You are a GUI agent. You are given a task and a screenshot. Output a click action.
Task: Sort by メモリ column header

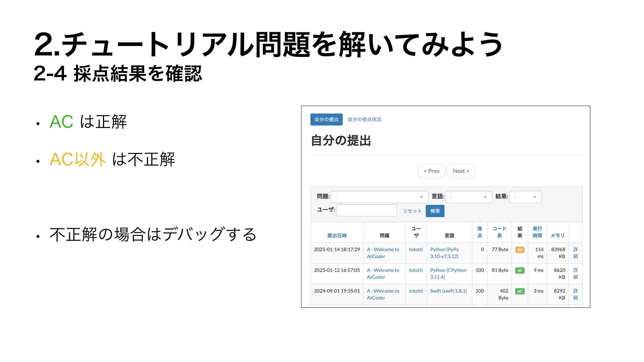click(558, 235)
